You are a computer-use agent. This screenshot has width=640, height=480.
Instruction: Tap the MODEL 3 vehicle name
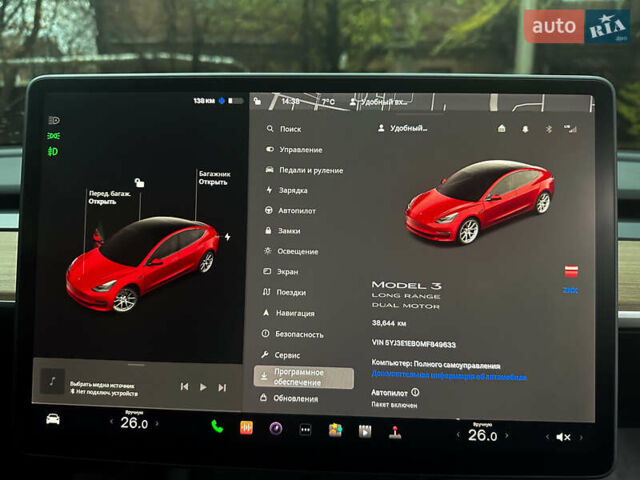coord(407,285)
